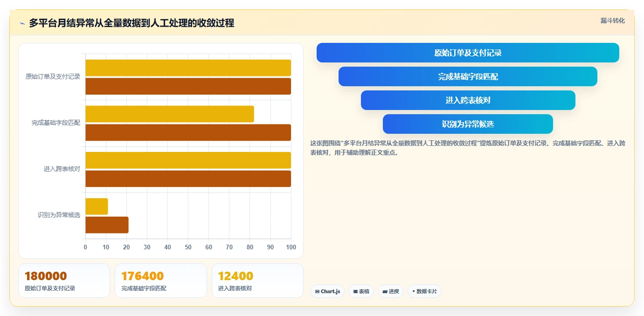644x316 pixels.
Task: Select the brown bar for 进入跨表核对
Action: click(188, 179)
